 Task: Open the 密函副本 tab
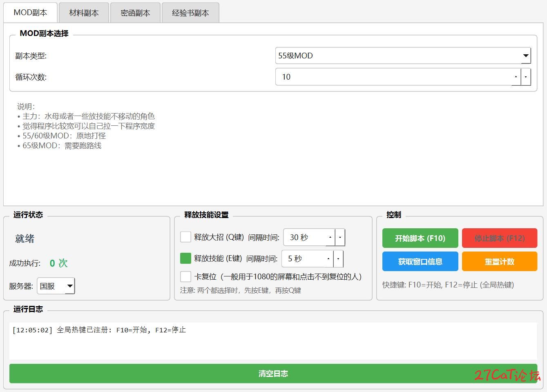click(135, 13)
